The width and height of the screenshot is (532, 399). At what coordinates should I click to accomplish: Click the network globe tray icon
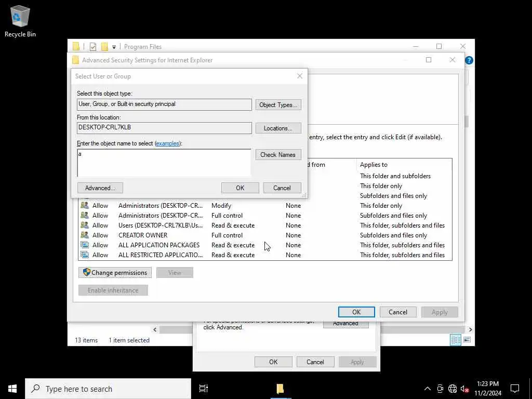click(x=453, y=389)
